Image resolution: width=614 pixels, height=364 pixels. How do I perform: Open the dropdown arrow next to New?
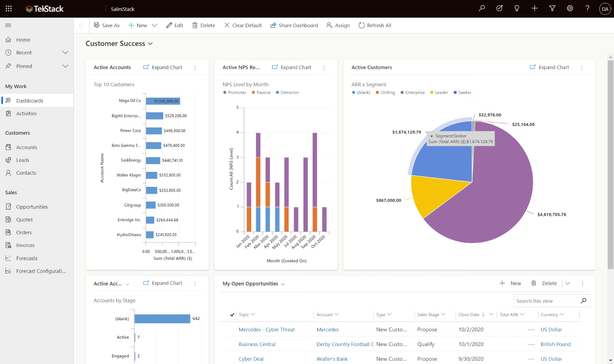155,25
